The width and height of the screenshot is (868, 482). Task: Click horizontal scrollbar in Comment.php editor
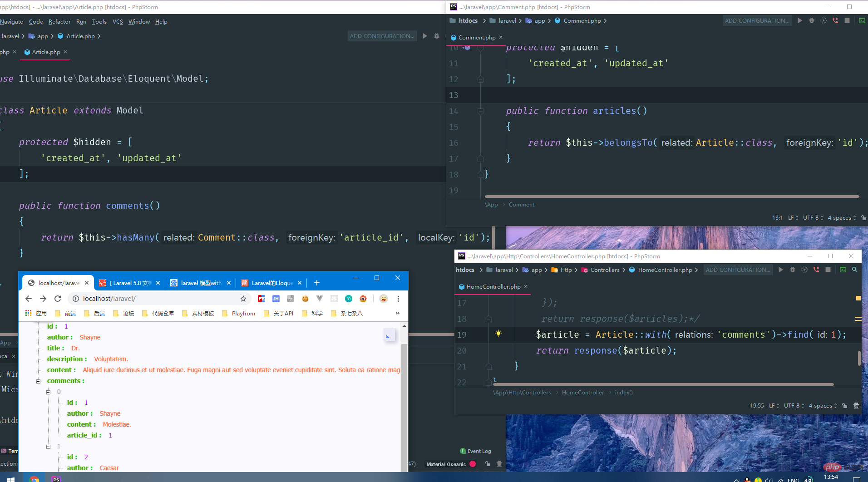(x=672, y=197)
